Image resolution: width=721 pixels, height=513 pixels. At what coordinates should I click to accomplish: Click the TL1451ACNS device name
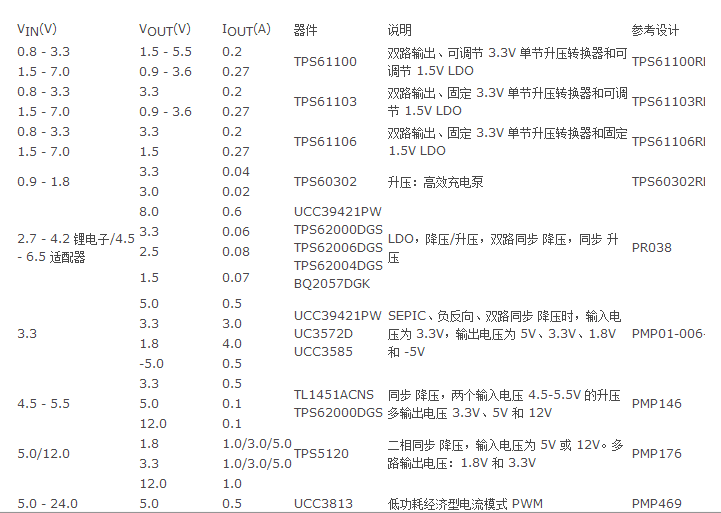(334, 395)
